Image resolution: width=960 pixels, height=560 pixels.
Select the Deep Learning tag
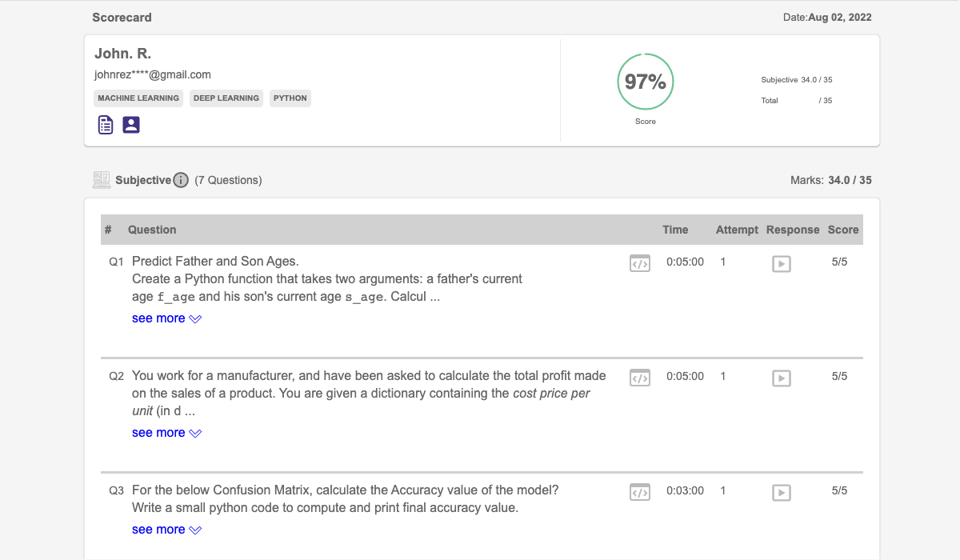click(226, 98)
